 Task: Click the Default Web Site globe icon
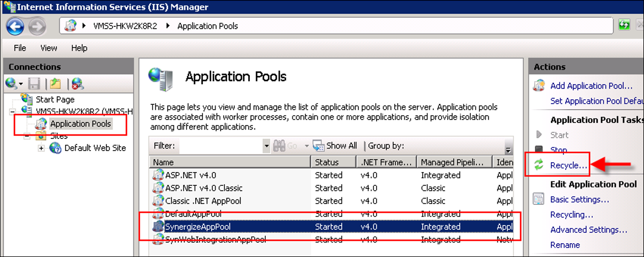coord(56,148)
